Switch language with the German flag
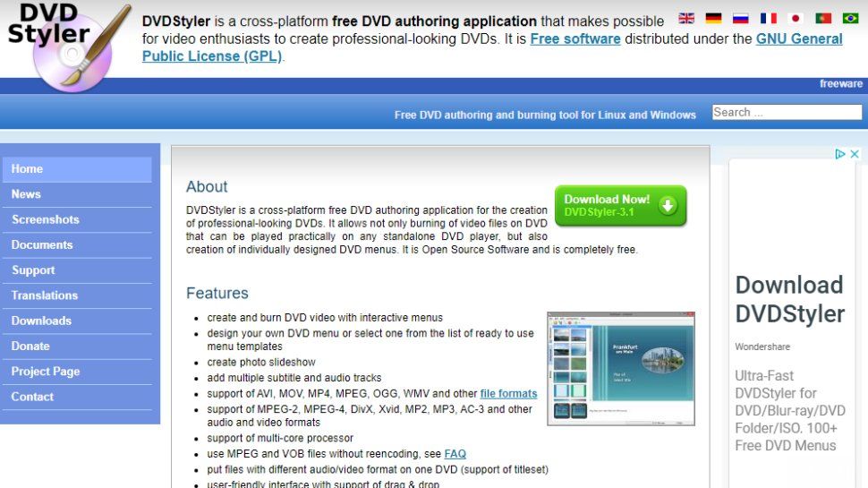The height and width of the screenshot is (488, 868). [x=713, y=18]
